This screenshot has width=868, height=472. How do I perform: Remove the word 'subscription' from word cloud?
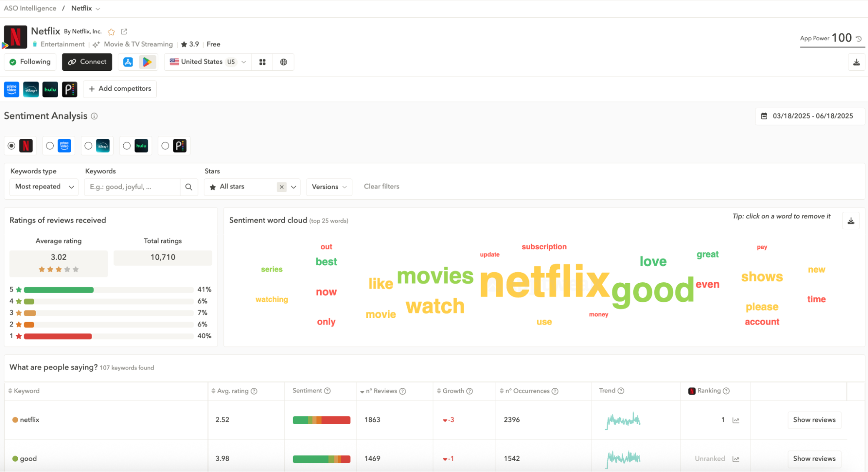[x=544, y=247]
